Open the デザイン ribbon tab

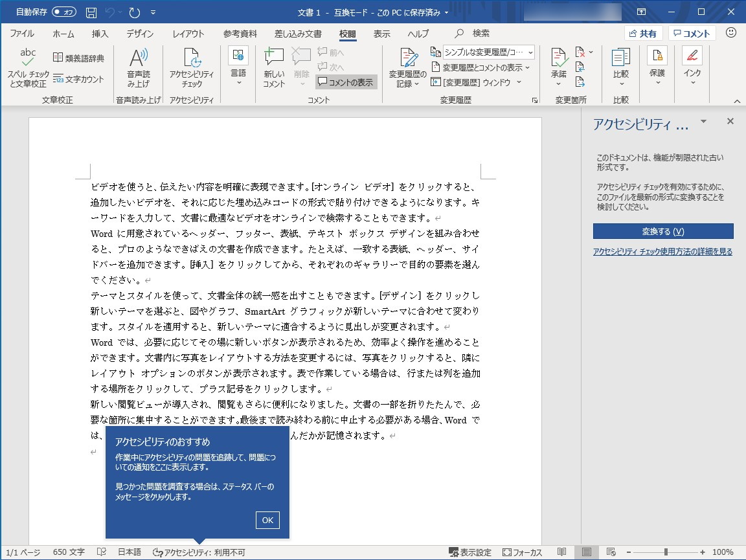coord(139,33)
